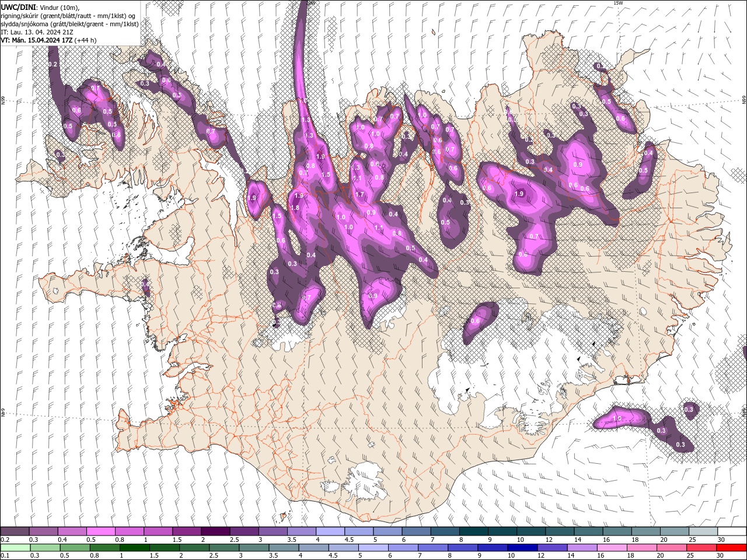Pick the lower scale swatch starting at 5

[373, 547]
